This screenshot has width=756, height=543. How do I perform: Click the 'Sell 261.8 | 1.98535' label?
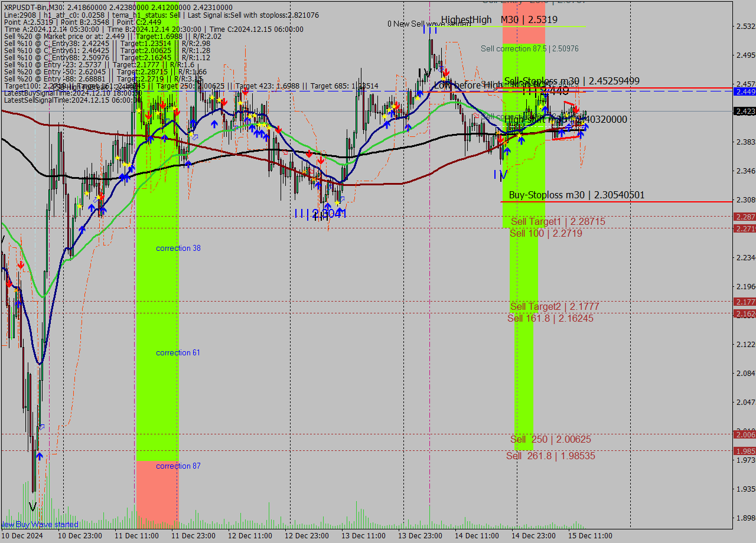[550, 456]
